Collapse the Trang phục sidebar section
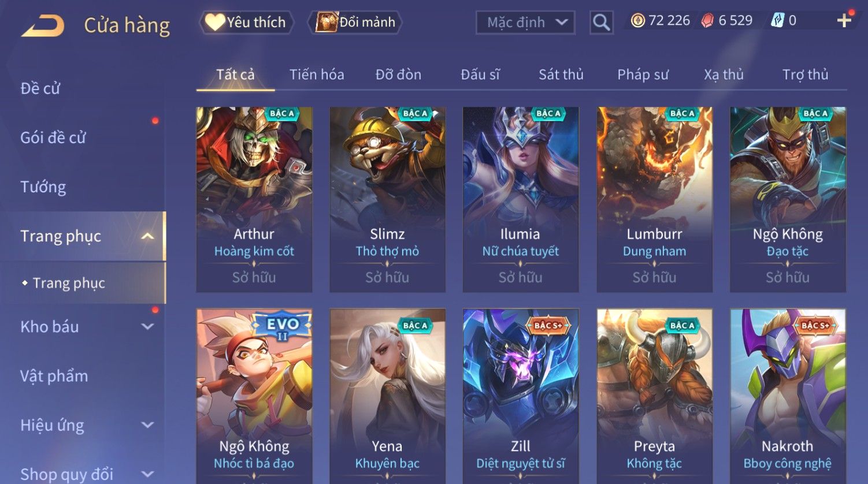 click(x=147, y=236)
